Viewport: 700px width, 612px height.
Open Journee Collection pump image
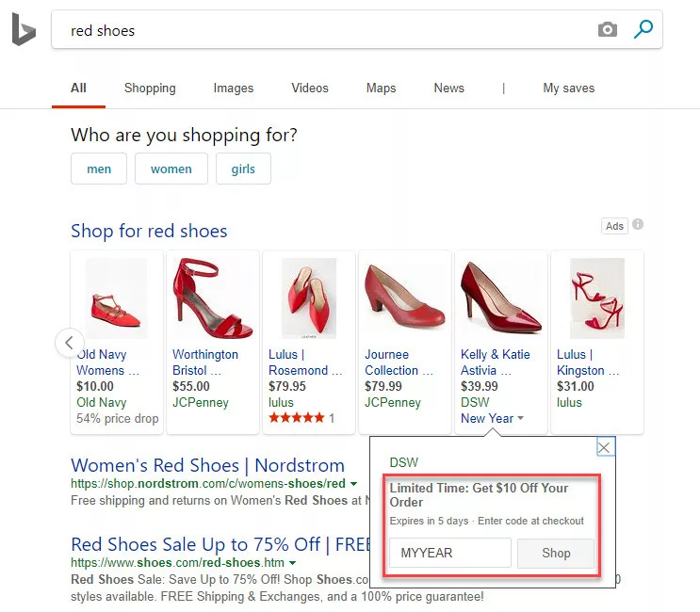[x=404, y=298]
